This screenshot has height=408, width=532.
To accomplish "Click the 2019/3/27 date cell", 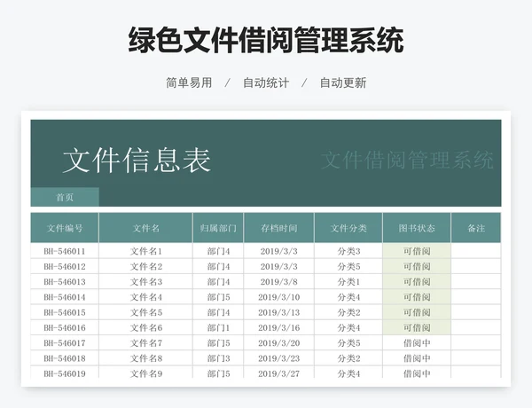I will tap(279, 373).
